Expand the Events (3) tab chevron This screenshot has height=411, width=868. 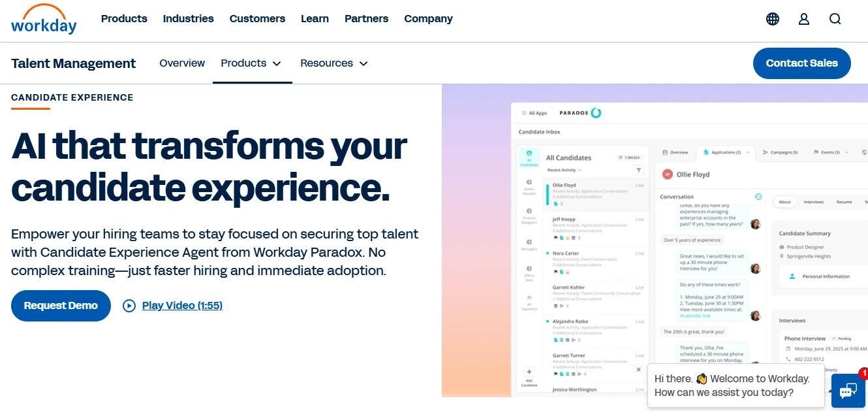[846, 152]
